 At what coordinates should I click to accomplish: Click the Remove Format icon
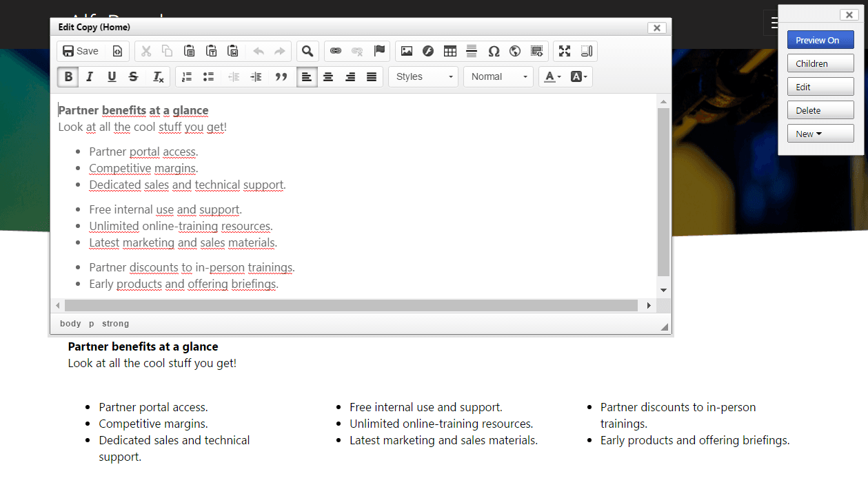click(x=158, y=76)
